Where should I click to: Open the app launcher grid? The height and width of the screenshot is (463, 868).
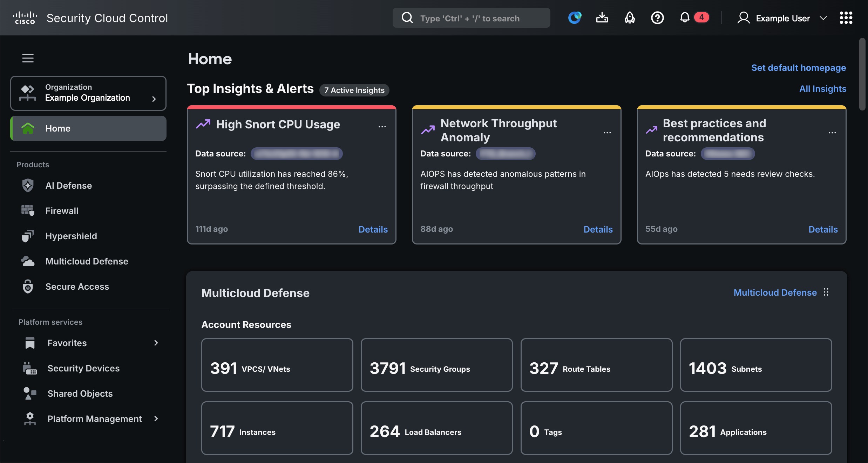point(846,18)
